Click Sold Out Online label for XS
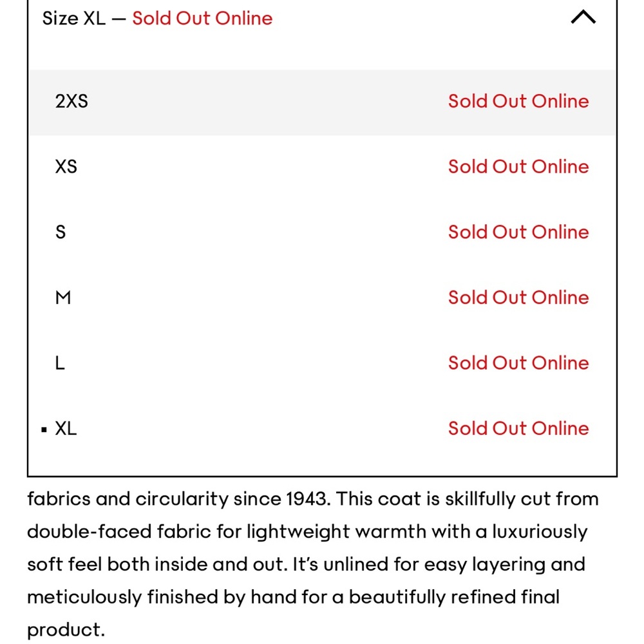Viewport: 644px width, 644px height. pos(518,166)
